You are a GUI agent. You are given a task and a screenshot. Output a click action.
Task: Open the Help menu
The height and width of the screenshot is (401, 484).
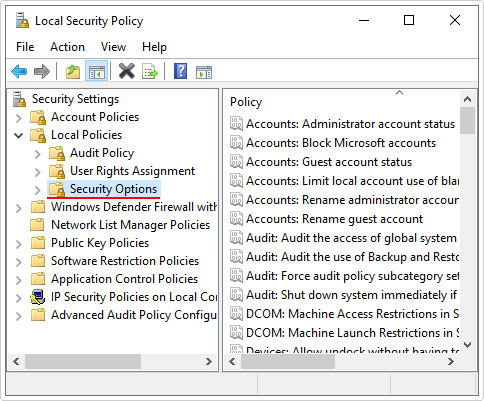coord(154,47)
